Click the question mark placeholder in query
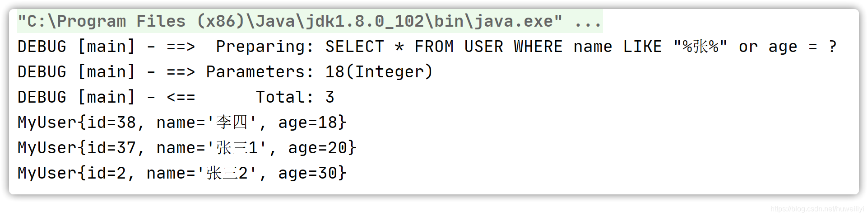The height and width of the screenshot is (217, 868). pyautogui.click(x=833, y=47)
